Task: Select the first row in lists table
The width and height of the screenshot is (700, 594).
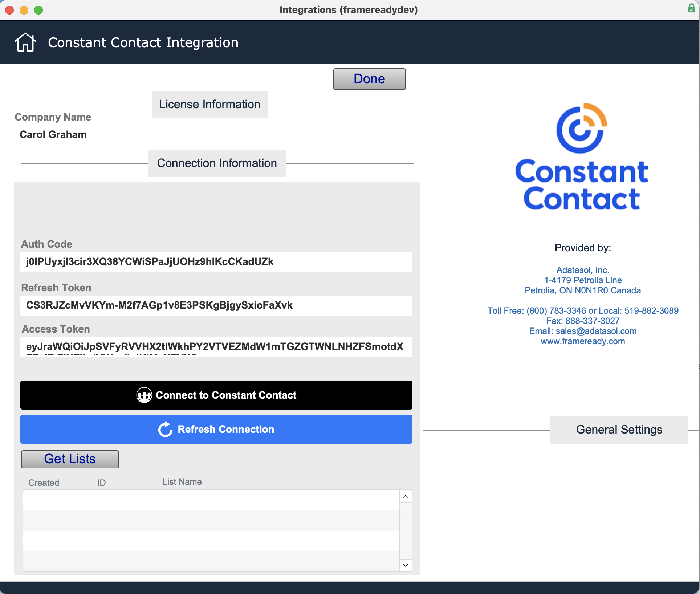Action: click(x=211, y=500)
